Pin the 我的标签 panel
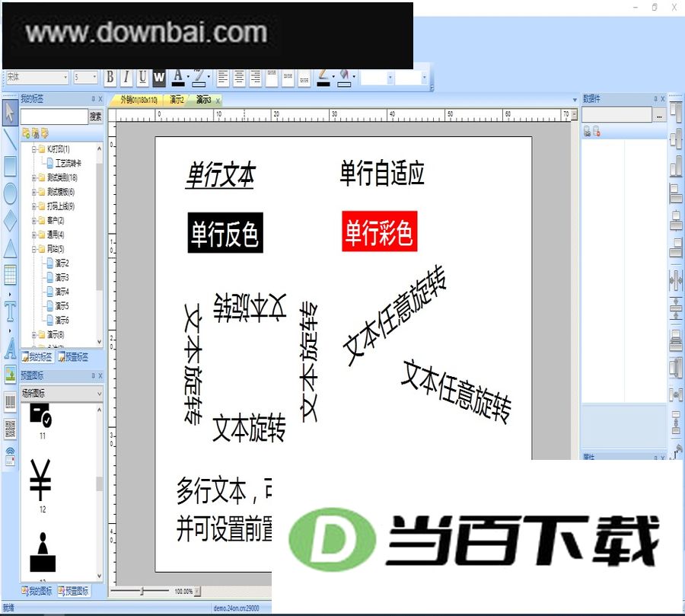685x616 pixels. [93, 99]
